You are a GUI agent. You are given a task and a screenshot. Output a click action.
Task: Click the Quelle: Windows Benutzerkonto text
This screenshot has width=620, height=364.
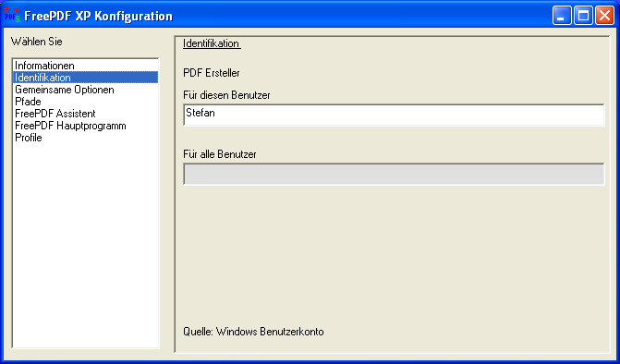click(253, 331)
